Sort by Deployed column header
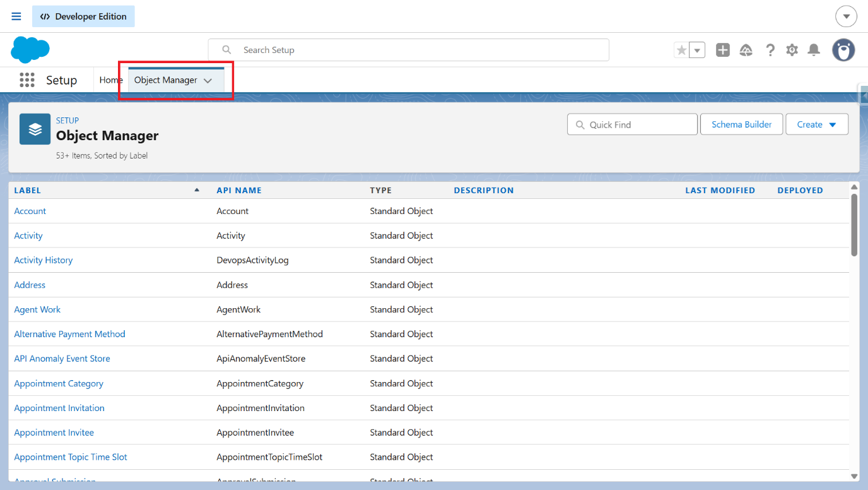 click(x=800, y=190)
